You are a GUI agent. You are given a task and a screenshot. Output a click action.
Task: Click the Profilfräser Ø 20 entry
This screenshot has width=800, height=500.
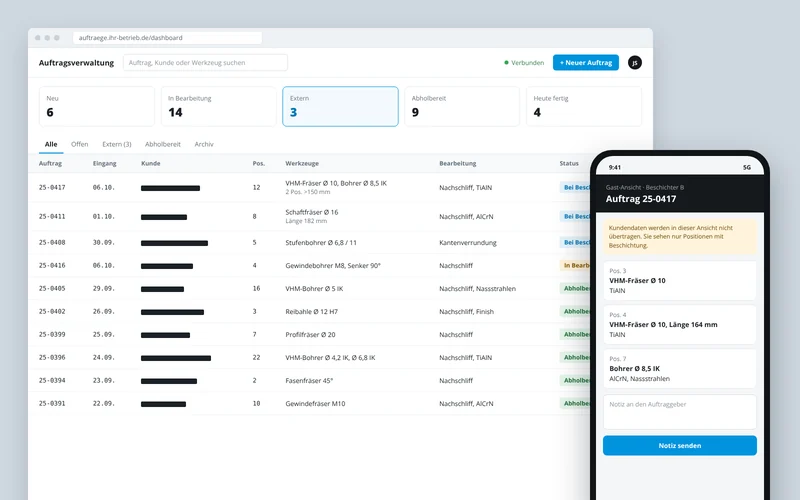coord(310,334)
